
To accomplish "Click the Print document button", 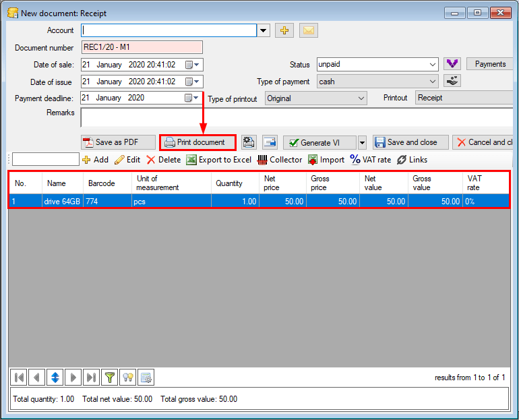I will [197, 142].
